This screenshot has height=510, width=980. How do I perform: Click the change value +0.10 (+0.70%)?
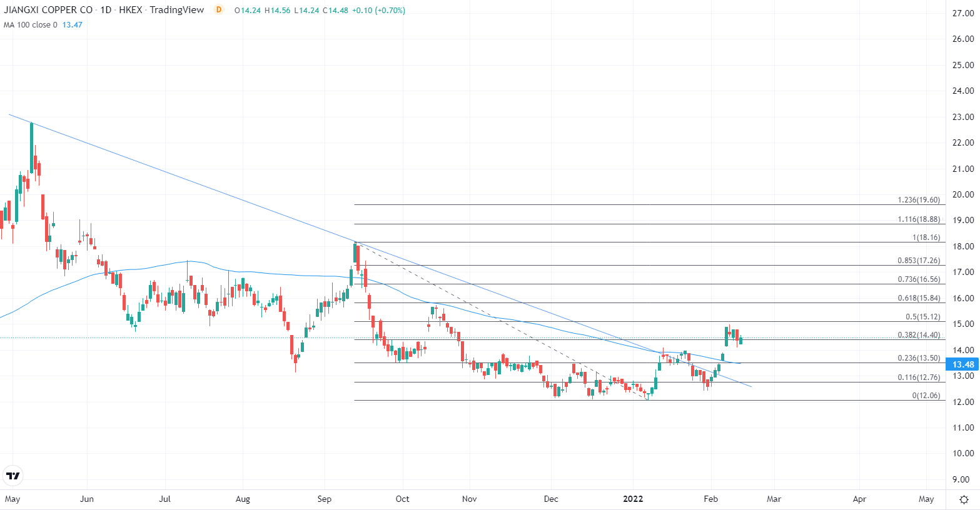(x=379, y=11)
